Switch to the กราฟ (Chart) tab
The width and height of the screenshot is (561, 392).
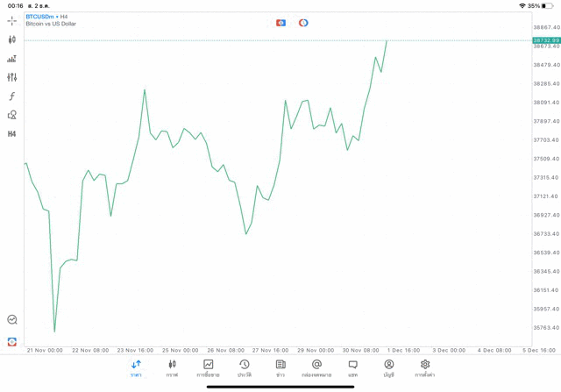[172, 368]
